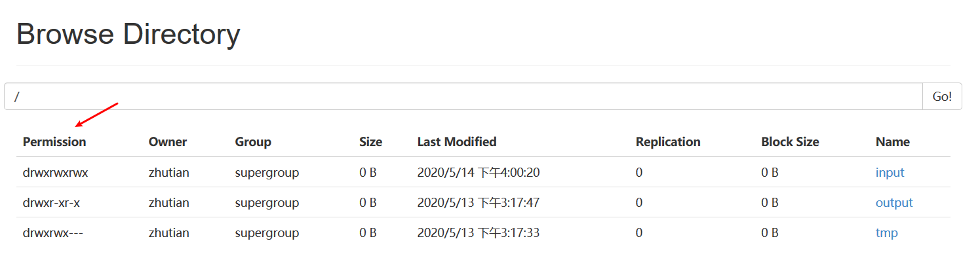This screenshot has width=980, height=258.
Task: Click the zhutian owner of output row
Action: click(x=168, y=203)
